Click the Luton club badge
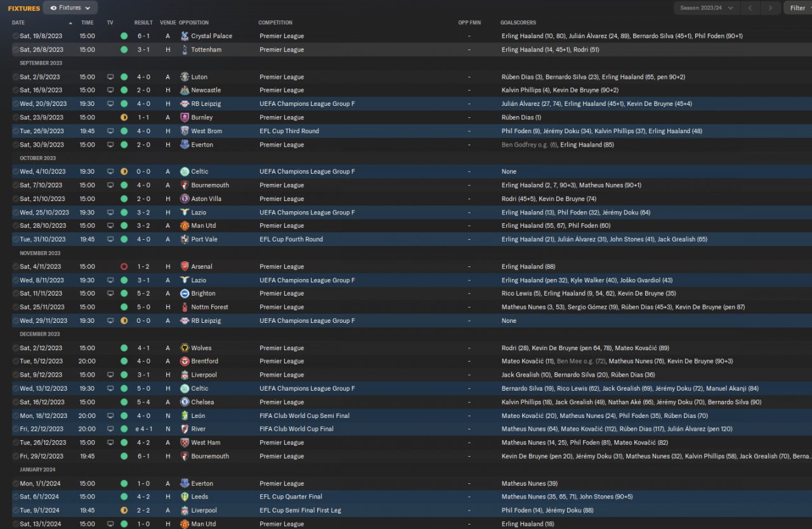 point(185,77)
